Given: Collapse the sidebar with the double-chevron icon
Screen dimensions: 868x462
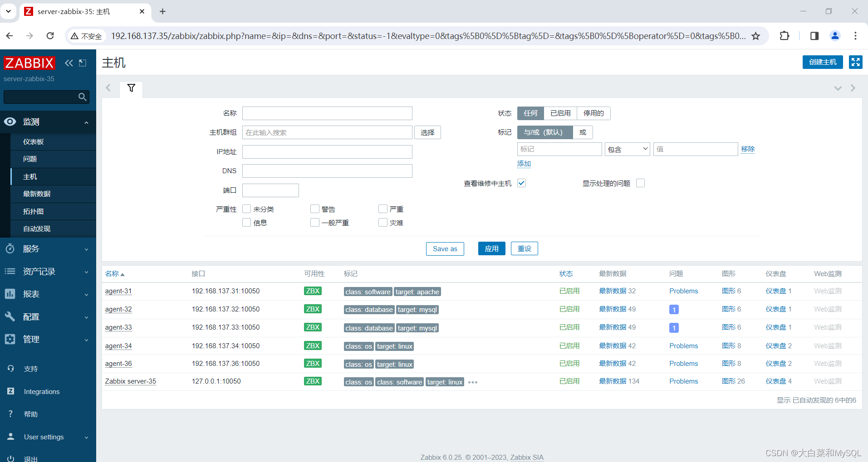Looking at the screenshot, I should point(69,63).
